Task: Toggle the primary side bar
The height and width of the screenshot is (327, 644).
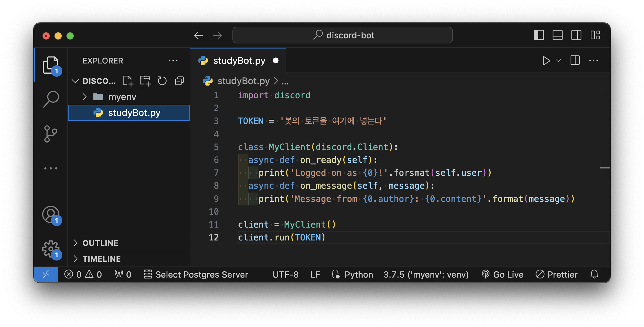Action: (539, 35)
